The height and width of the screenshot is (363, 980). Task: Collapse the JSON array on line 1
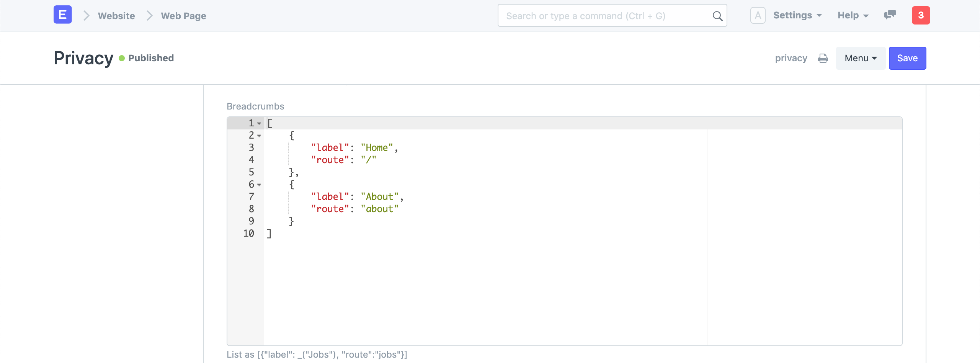point(259,124)
